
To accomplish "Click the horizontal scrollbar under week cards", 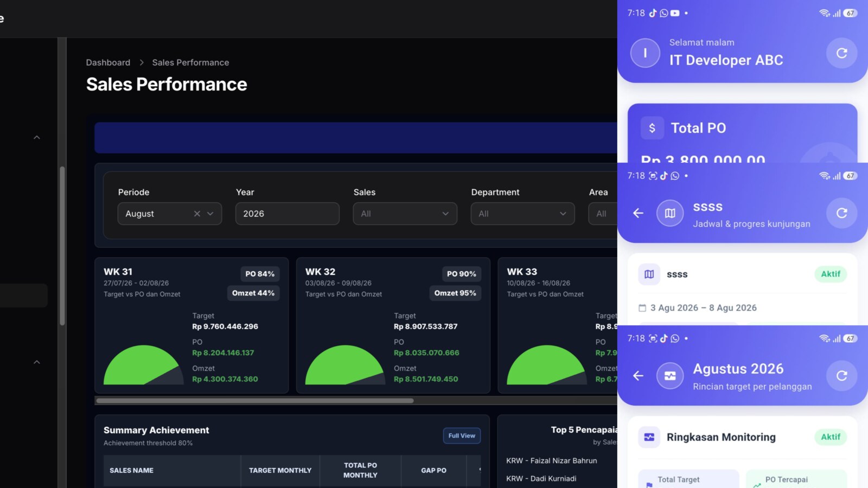I will click(255, 401).
